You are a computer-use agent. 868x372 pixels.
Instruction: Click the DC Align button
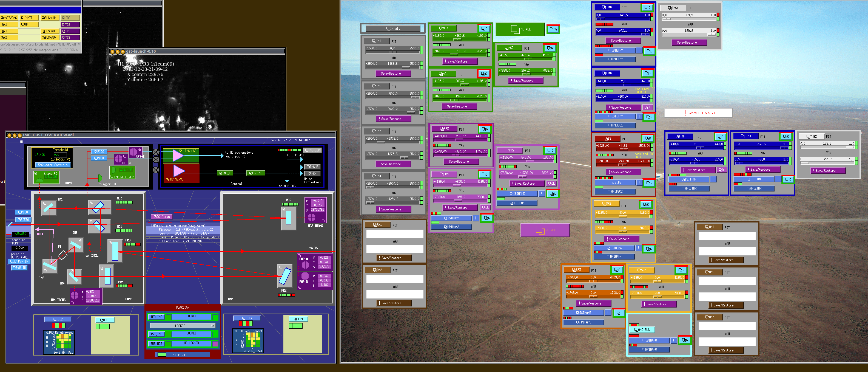[x=162, y=216]
